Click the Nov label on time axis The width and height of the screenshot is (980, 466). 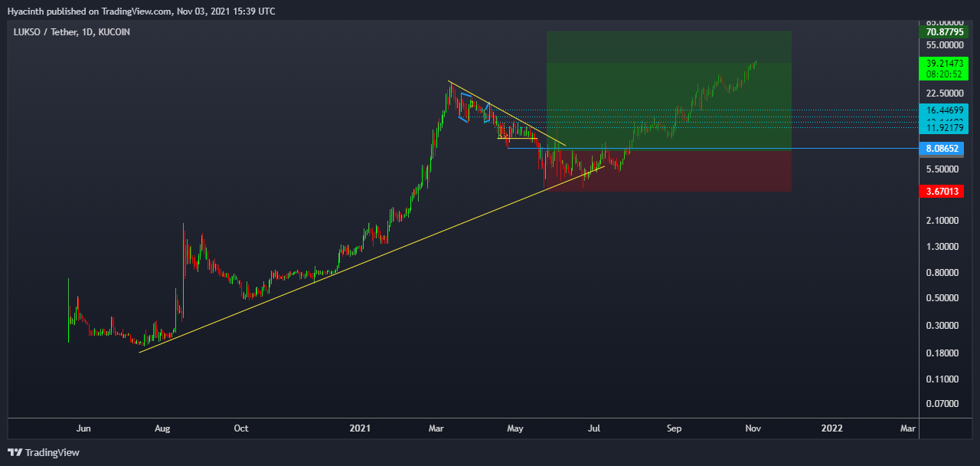click(x=753, y=428)
